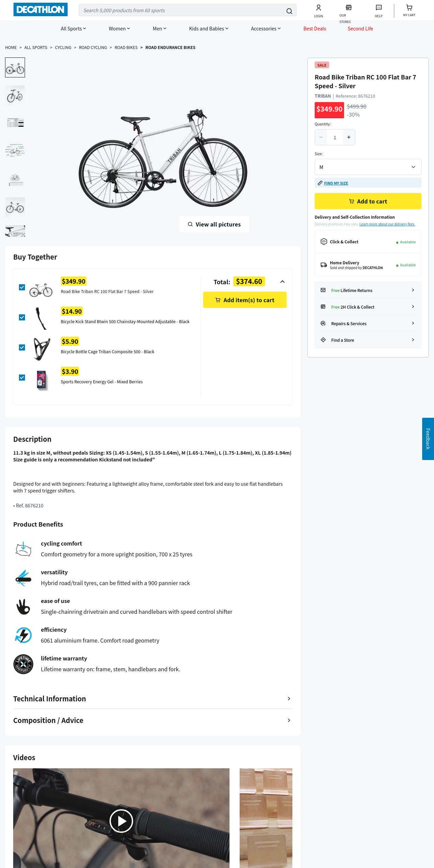Open the kick stand product image
This screenshot has width=434, height=868.
tap(41, 318)
